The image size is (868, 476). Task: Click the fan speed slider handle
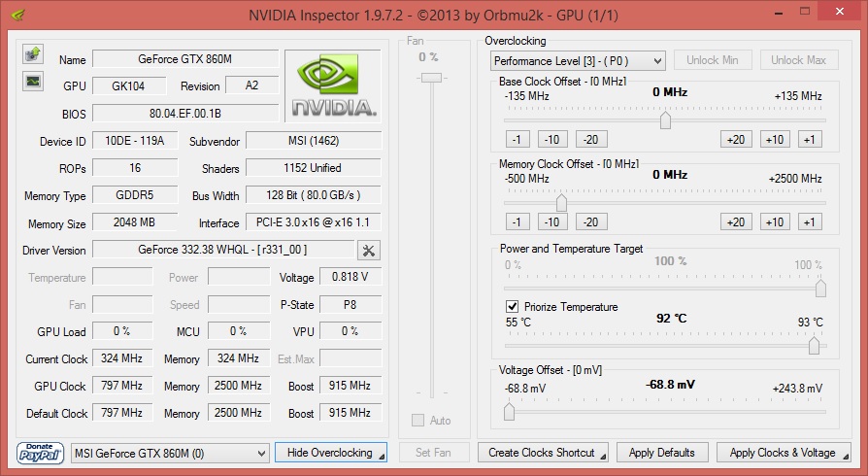click(x=432, y=78)
